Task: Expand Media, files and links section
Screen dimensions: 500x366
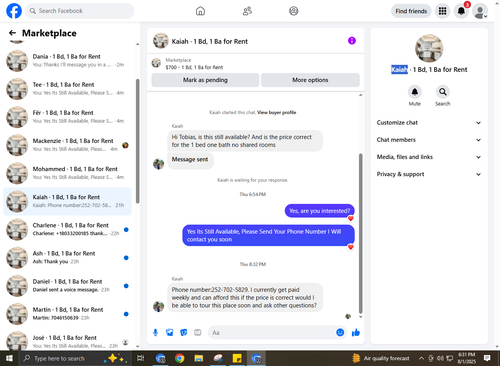Action: 429,157
